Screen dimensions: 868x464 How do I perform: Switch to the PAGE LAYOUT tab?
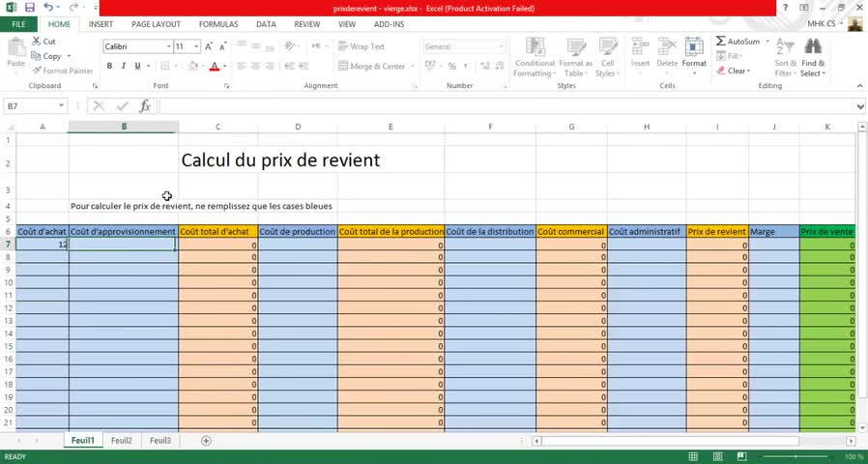pyautogui.click(x=157, y=24)
